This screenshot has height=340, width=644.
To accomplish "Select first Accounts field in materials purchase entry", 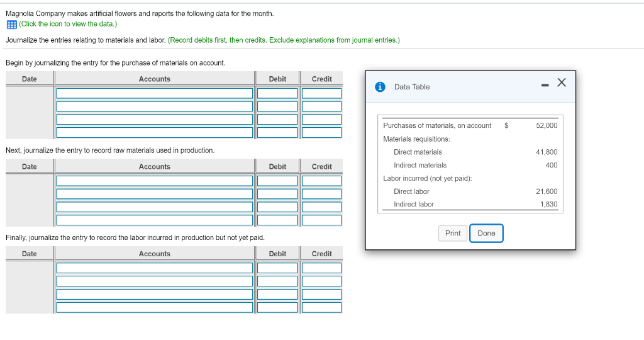I will coord(155,93).
